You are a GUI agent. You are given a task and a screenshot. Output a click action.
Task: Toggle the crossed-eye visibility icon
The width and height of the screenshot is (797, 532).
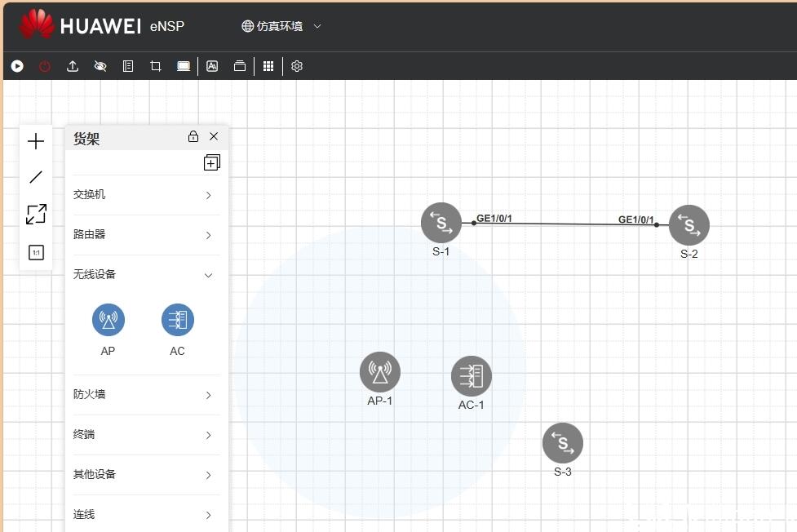point(100,66)
